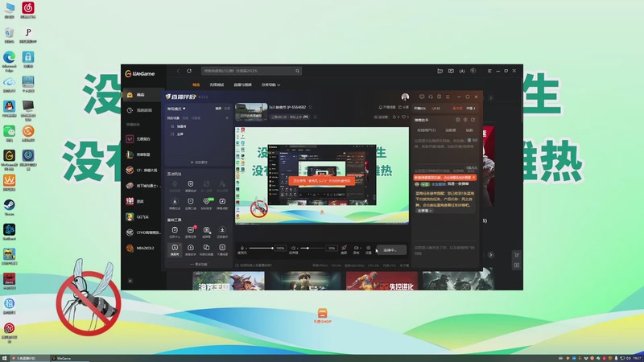The image size is (644, 362).
Task: Open the 洛克王国 game thumbnail
Action: (229, 281)
